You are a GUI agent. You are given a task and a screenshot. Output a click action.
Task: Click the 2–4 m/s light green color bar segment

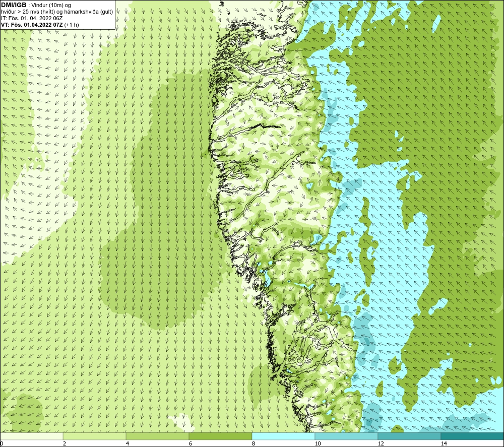(95, 436)
